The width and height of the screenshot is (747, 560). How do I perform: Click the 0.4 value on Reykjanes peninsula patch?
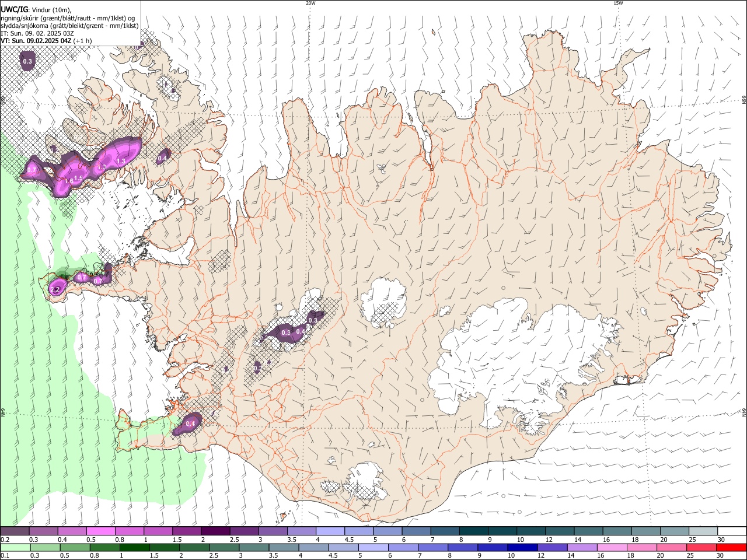[x=190, y=423]
